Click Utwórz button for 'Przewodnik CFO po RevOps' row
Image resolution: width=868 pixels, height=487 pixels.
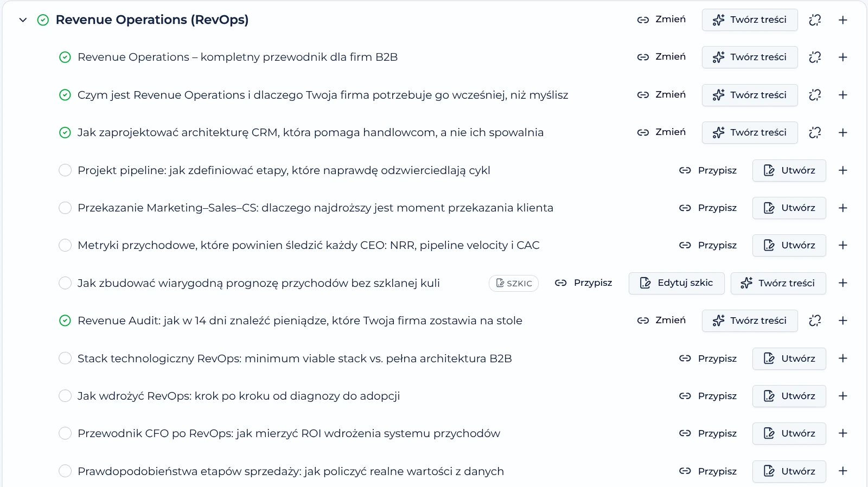(789, 433)
